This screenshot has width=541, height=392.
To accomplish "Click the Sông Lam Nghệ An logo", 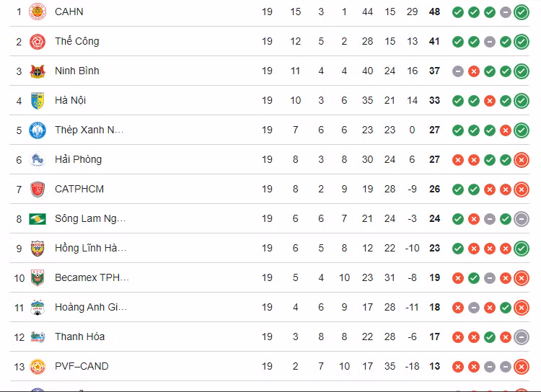I will pos(38,218).
